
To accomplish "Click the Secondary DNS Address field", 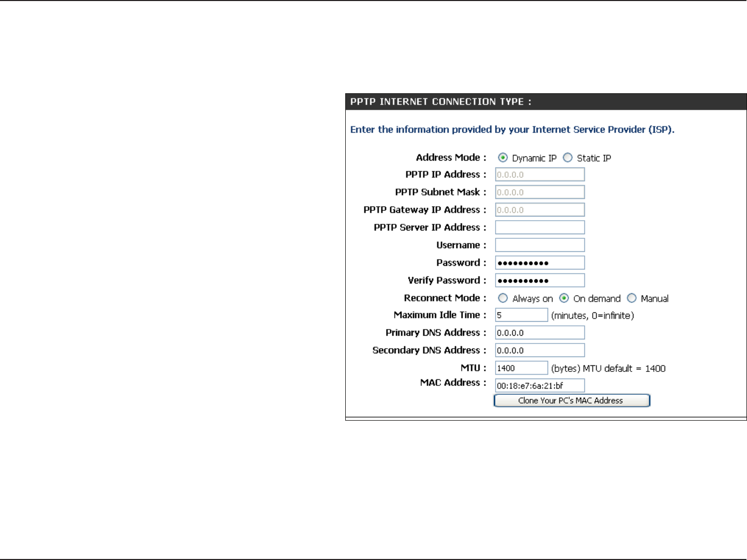I will (x=540, y=350).
